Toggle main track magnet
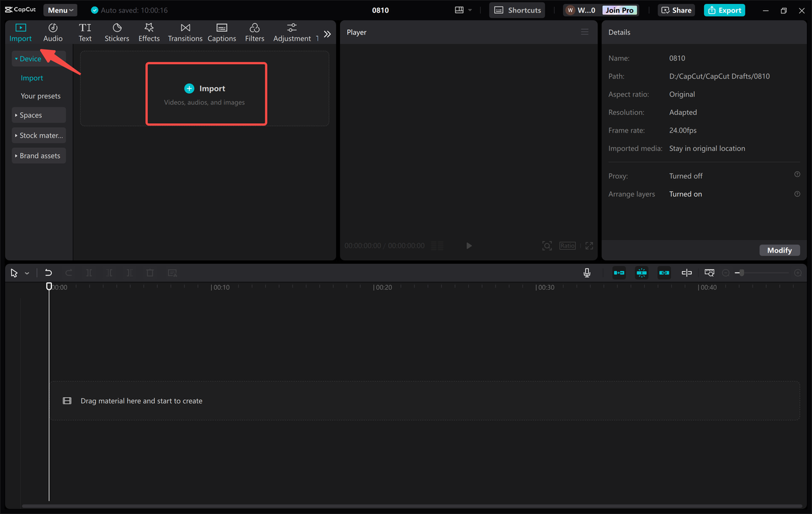 pos(619,273)
